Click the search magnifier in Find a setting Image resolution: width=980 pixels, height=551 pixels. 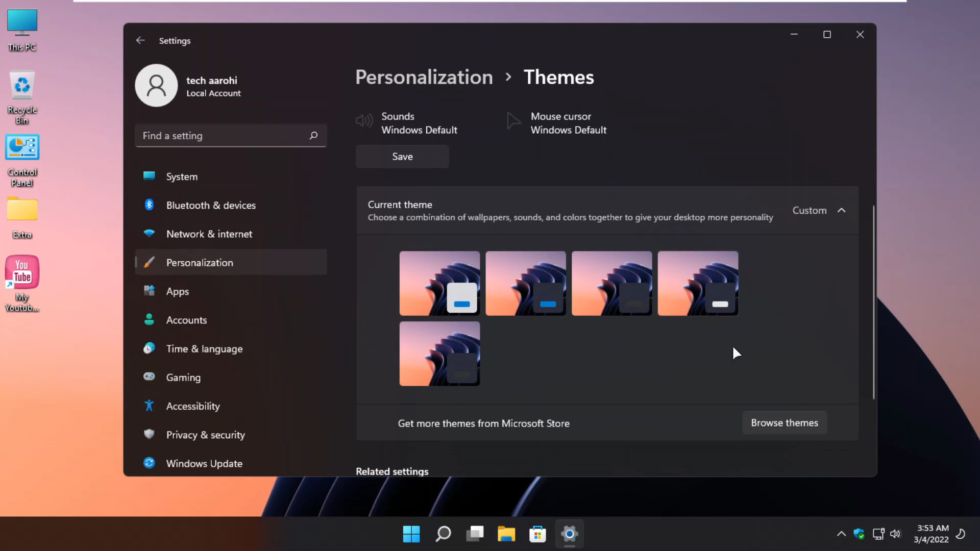point(313,135)
